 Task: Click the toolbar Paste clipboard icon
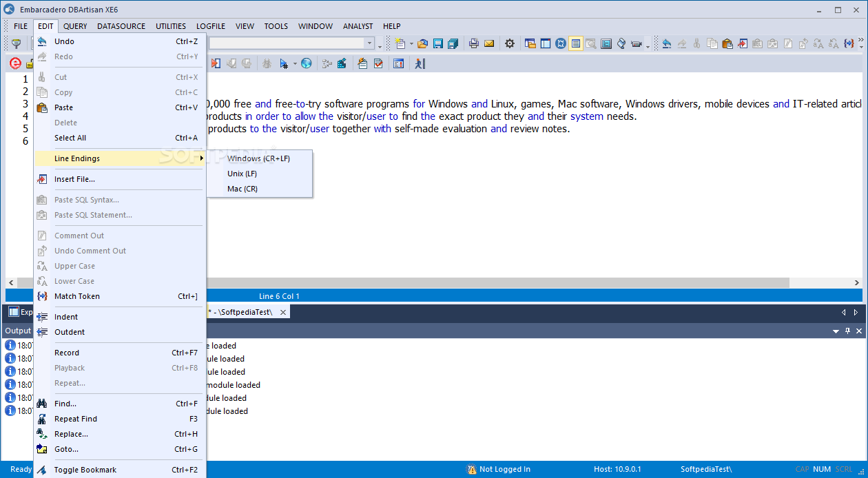[x=727, y=43]
